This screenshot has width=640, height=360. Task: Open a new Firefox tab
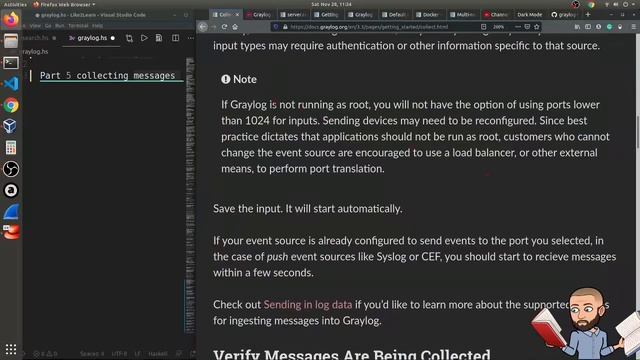click(x=588, y=15)
